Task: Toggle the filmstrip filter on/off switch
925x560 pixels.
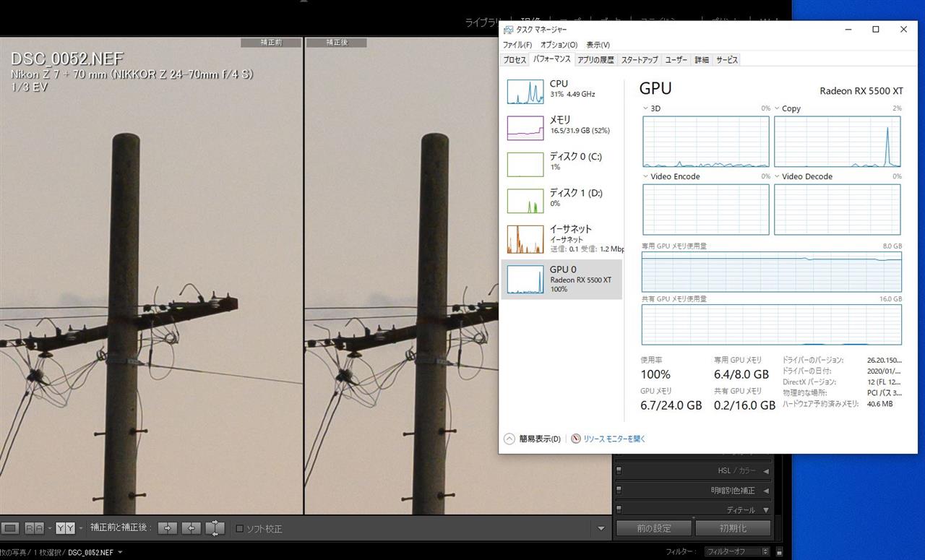Action: (779, 552)
